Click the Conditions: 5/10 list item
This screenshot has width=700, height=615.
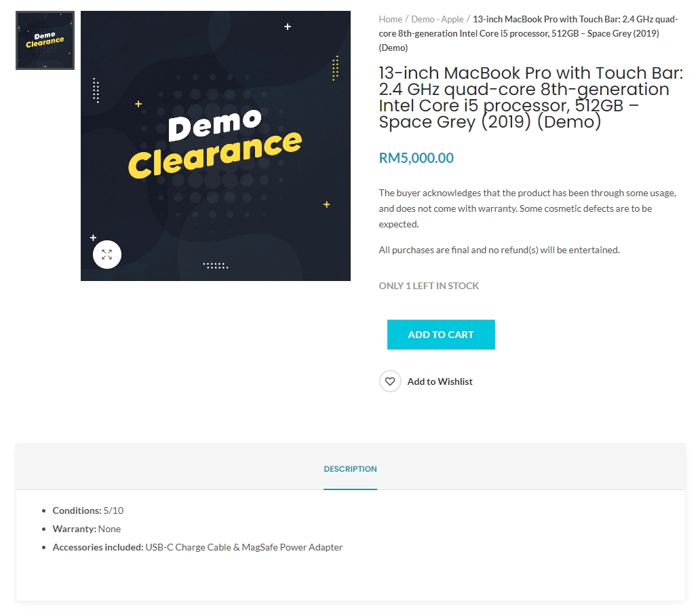[x=88, y=510]
